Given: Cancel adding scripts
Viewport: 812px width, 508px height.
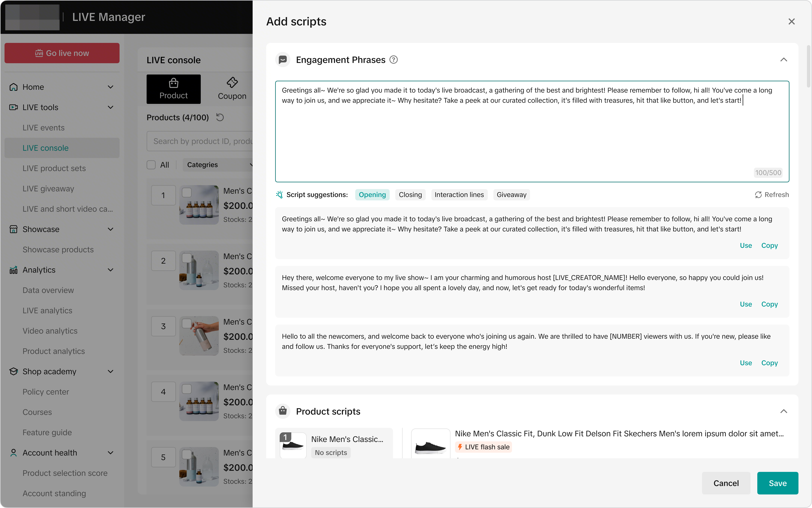Looking at the screenshot, I should [726, 483].
